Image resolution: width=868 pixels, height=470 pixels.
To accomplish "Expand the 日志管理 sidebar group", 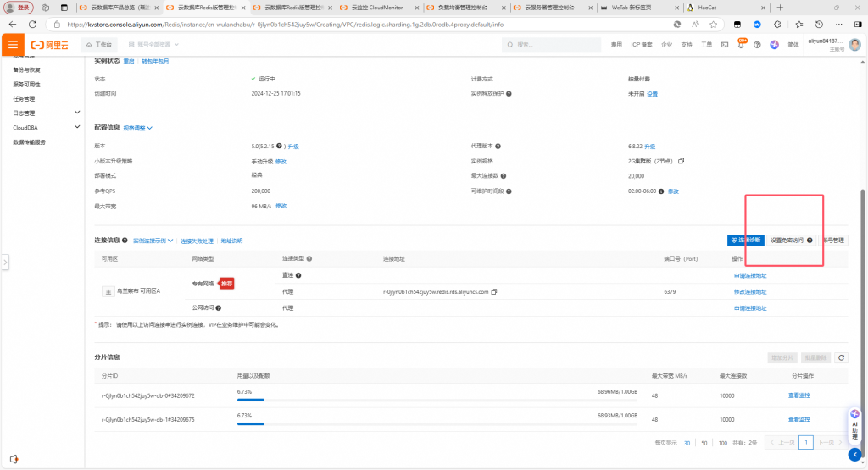I will (77, 113).
